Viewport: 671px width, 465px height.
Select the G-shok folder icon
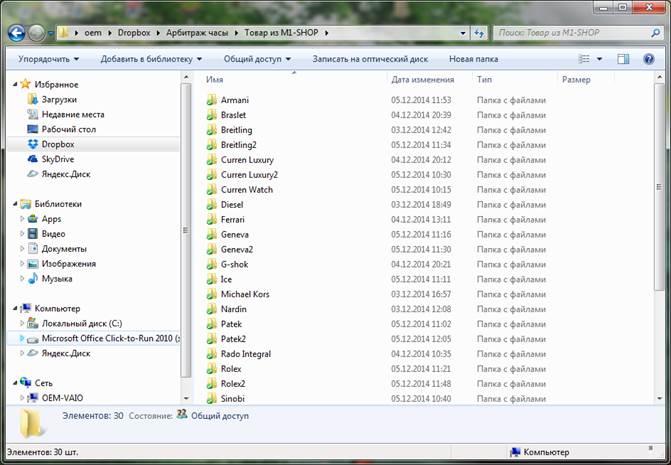[x=211, y=264]
